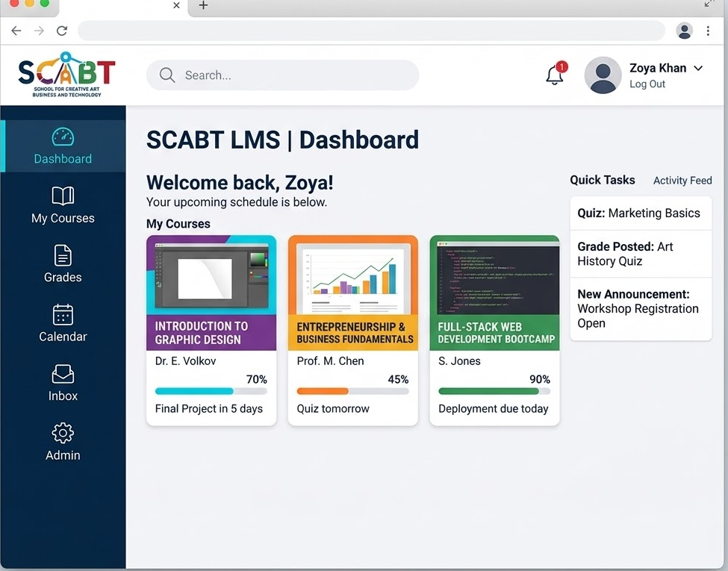
Task: Click 'Final Project in 5 days' text
Action: [x=209, y=409]
